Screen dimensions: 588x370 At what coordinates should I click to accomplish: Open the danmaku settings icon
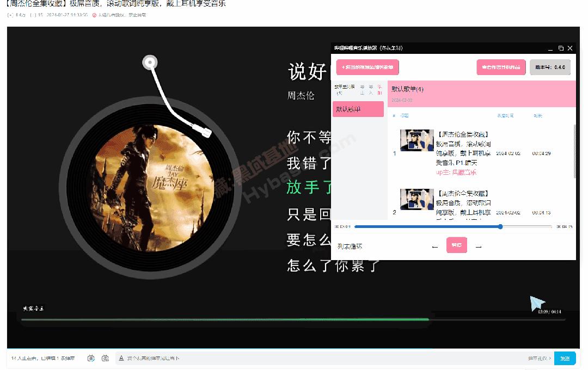[x=106, y=359]
